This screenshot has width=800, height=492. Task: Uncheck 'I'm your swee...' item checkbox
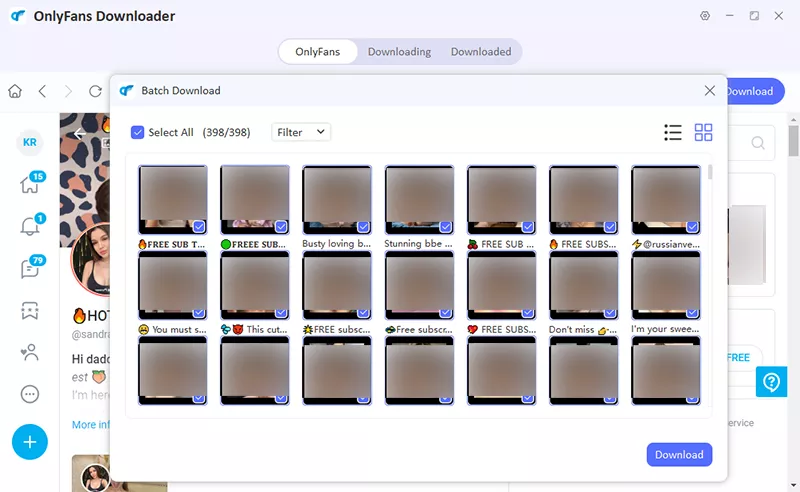692,312
